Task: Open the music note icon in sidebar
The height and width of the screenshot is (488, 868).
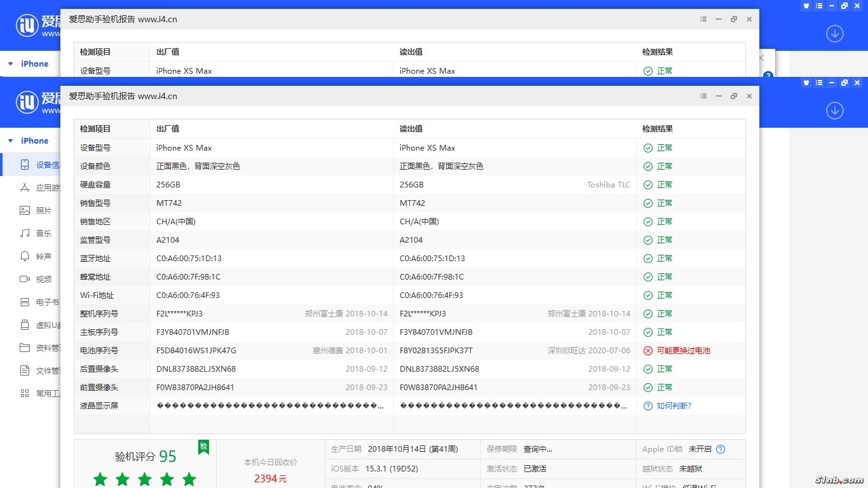Action: 25,233
